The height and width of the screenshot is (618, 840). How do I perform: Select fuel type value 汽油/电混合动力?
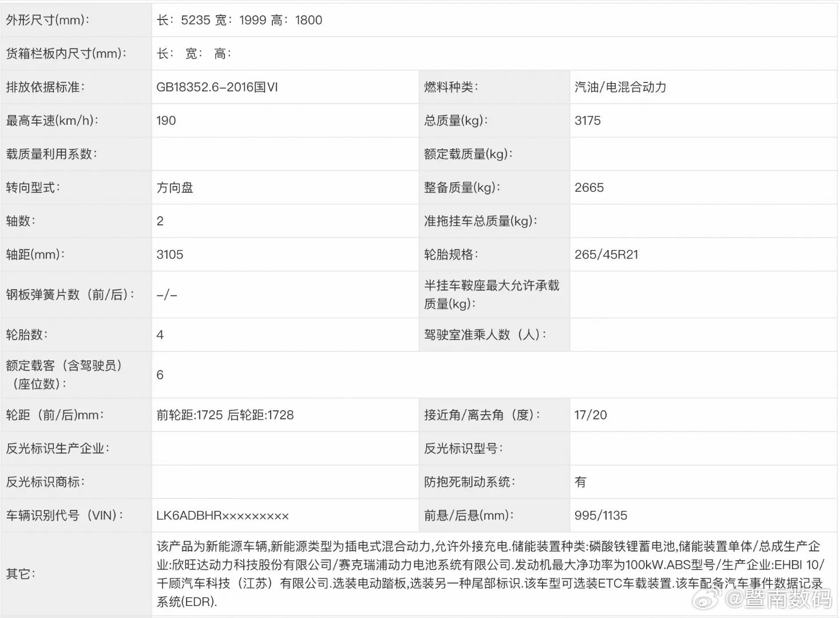620,87
